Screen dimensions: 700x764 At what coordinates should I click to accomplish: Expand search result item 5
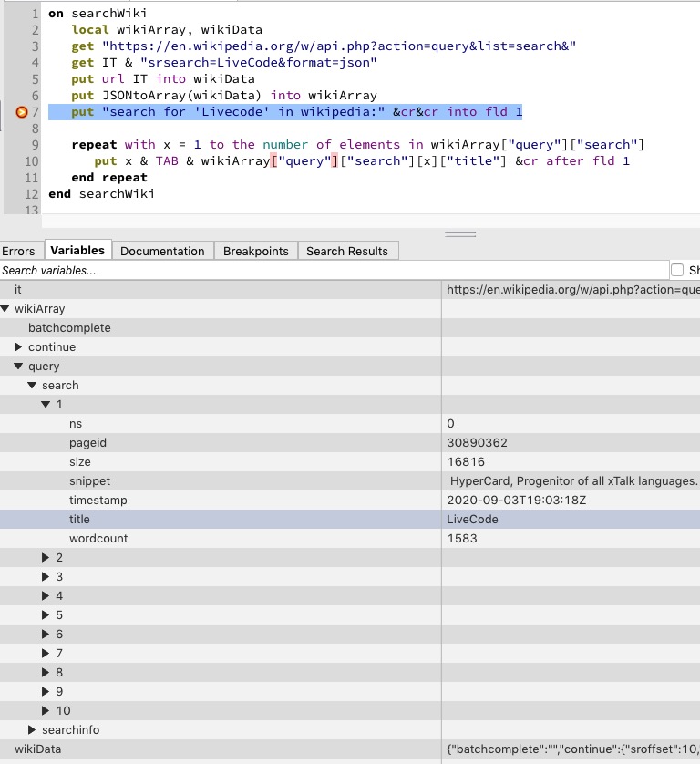point(46,615)
